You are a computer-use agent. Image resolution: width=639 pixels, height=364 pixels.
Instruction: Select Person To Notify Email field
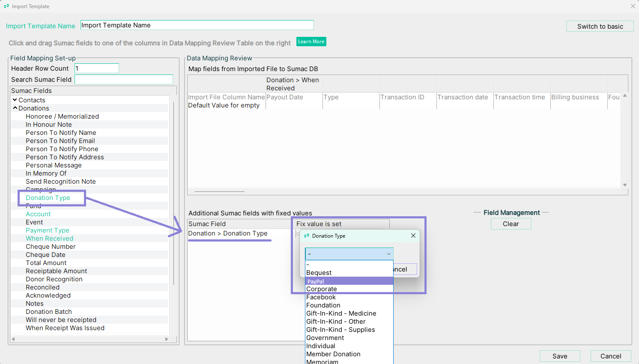coord(60,141)
